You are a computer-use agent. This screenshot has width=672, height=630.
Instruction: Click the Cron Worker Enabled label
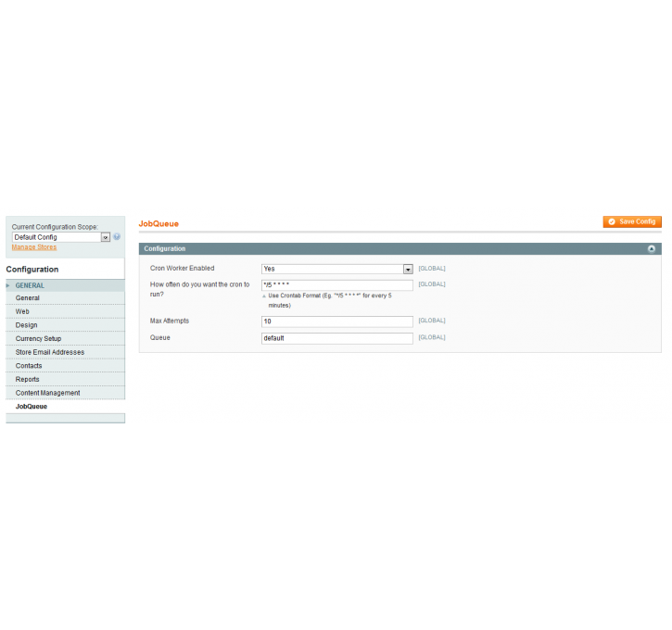(x=183, y=269)
